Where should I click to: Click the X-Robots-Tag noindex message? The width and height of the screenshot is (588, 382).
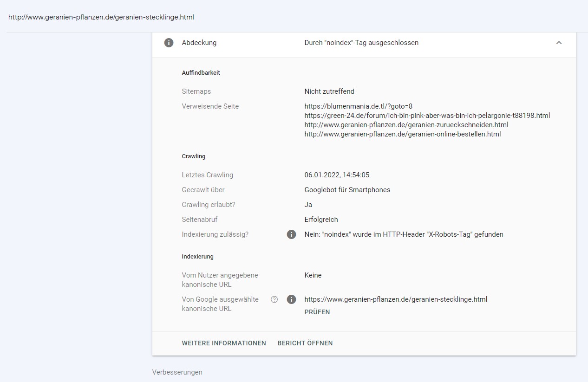[404, 234]
